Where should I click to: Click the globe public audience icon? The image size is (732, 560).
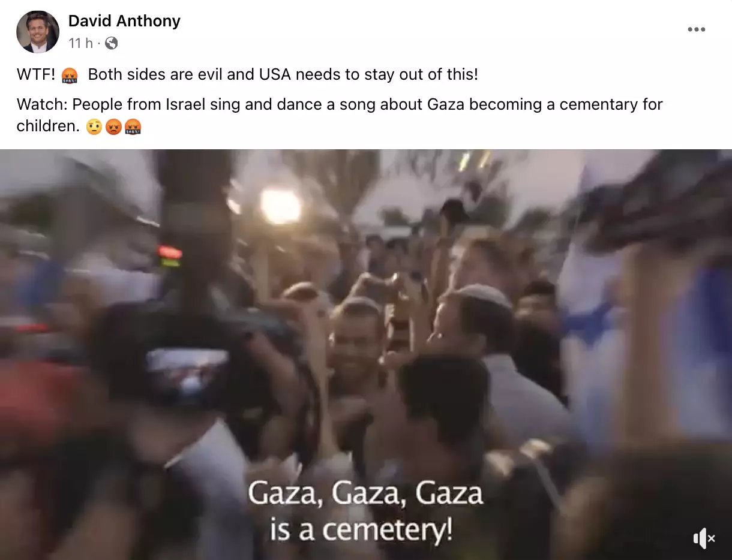[x=112, y=43]
